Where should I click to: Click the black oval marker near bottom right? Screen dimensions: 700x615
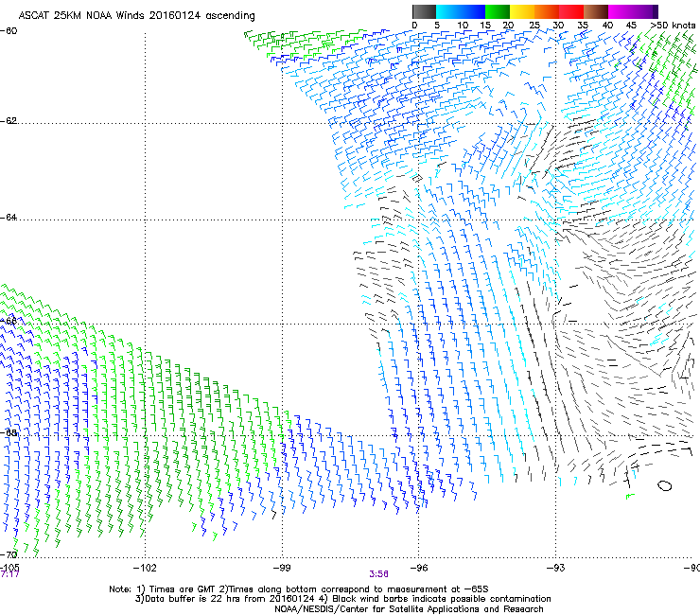[x=664, y=485]
